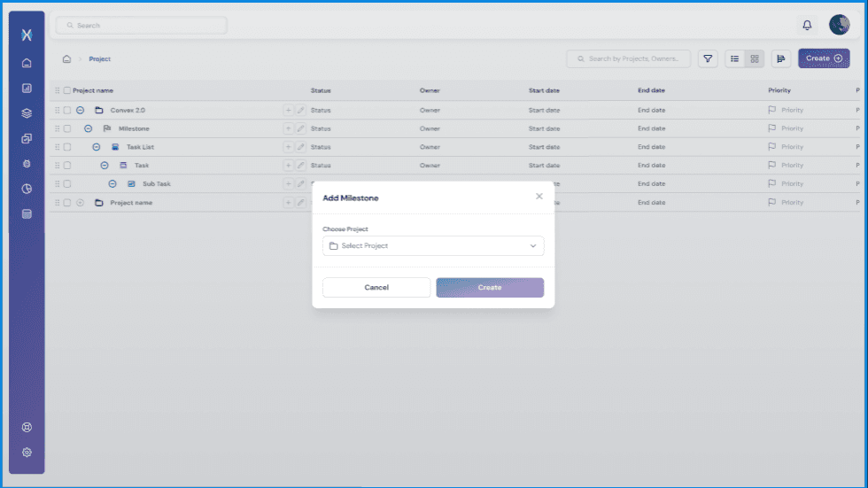This screenshot has width=868, height=488.
Task: Click the edit pencil on Convex 2.0 row
Action: 300,110
